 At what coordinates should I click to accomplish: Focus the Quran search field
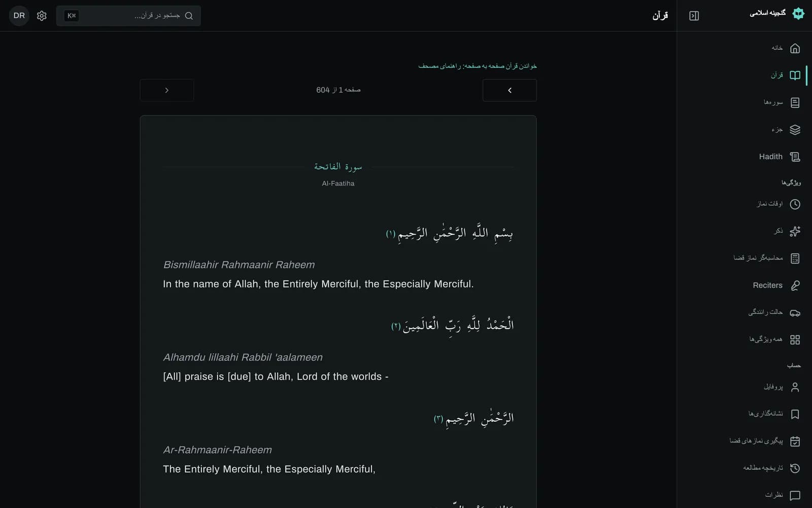(x=128, y=16)
